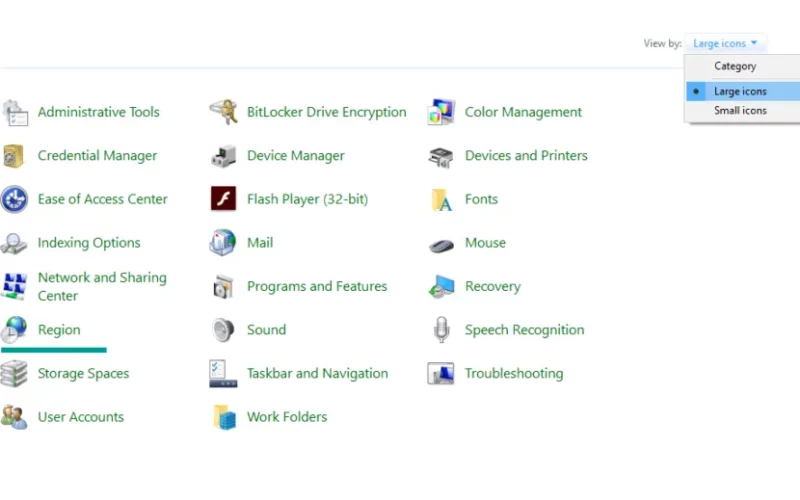This screenshot has width=800, height=500.
Task: Open the Administrative Tools icon
Action: pyautogui.click(x=15, y=112)
